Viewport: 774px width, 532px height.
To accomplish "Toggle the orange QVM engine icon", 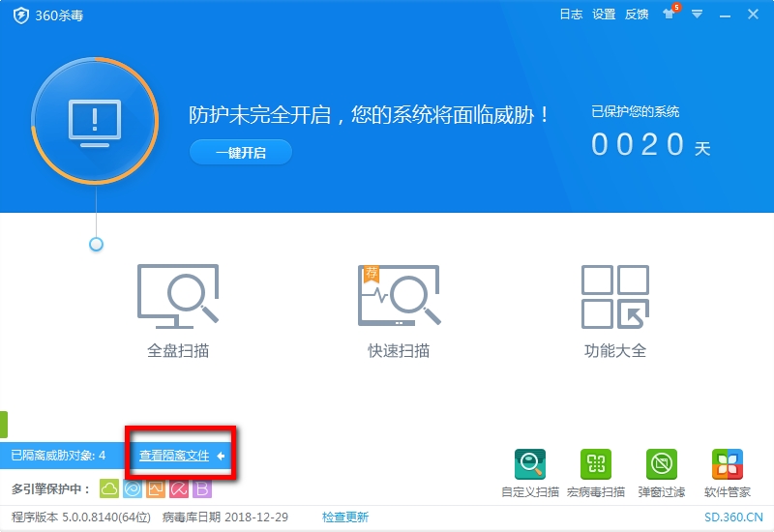I will [x=156, y=488].
